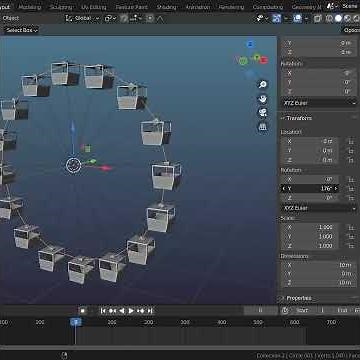The image size is (360, 360).
Task: Toggle show overlays button in header
Action: click(297, 18)
